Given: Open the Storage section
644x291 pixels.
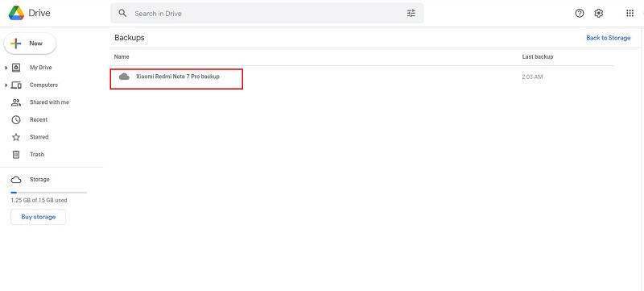Looking at the screenshot, I should coord(39,180).
